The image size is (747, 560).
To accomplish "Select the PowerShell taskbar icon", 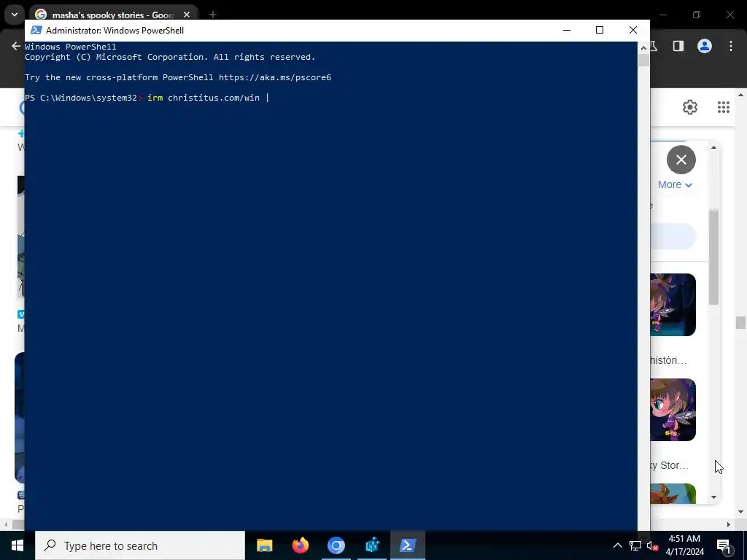I will point(407,545).
